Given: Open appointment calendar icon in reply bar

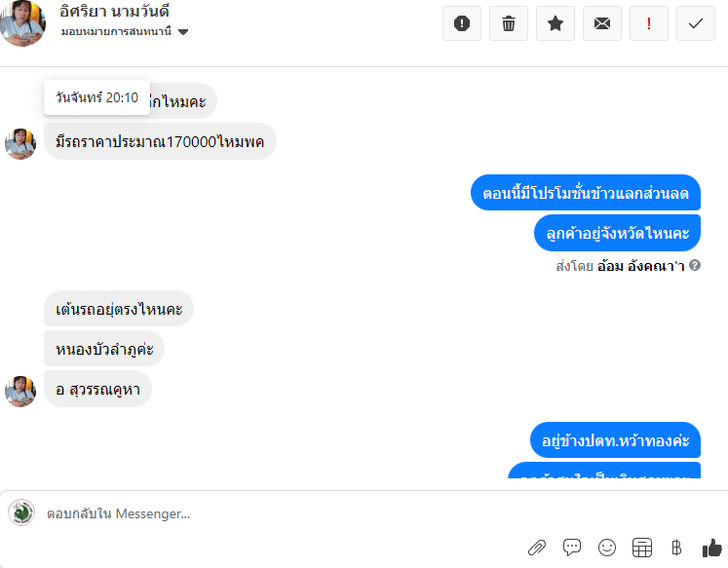Looking at the screenshot, I should pos(642,548).
